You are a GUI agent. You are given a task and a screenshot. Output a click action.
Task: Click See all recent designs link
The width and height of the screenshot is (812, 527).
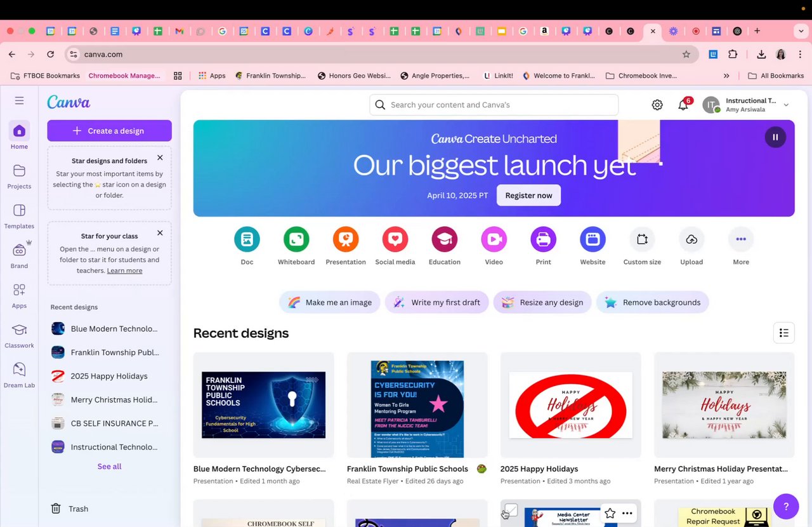tap(109, 467)
